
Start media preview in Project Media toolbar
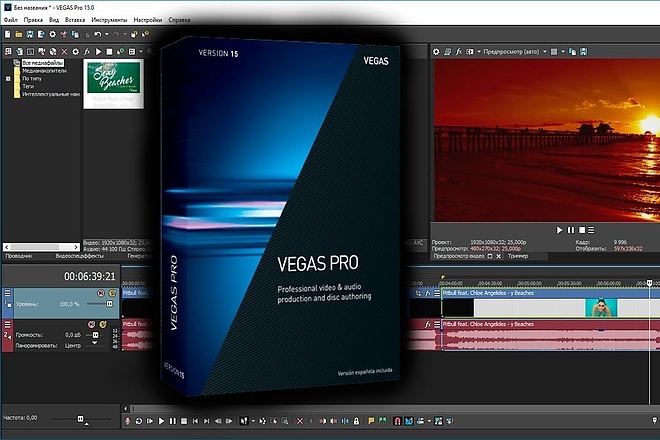(x=98, y=51)
